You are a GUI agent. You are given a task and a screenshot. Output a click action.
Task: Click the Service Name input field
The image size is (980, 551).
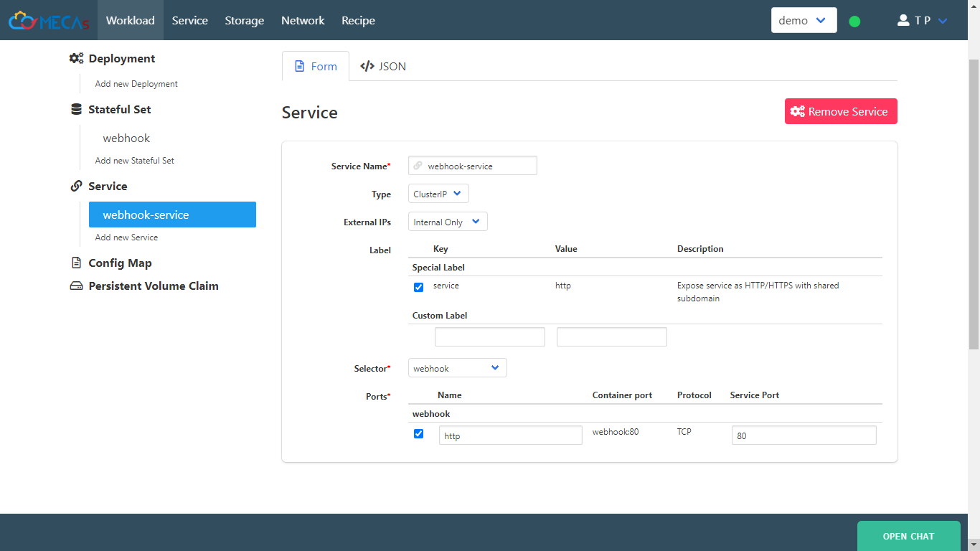tap(473, 166)
